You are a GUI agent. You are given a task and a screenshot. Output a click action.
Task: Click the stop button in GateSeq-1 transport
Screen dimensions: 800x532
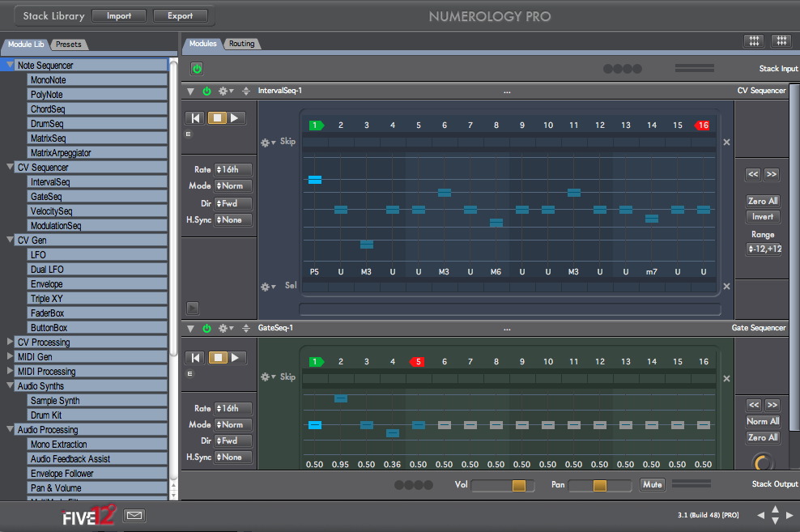[x=216, y=357]
